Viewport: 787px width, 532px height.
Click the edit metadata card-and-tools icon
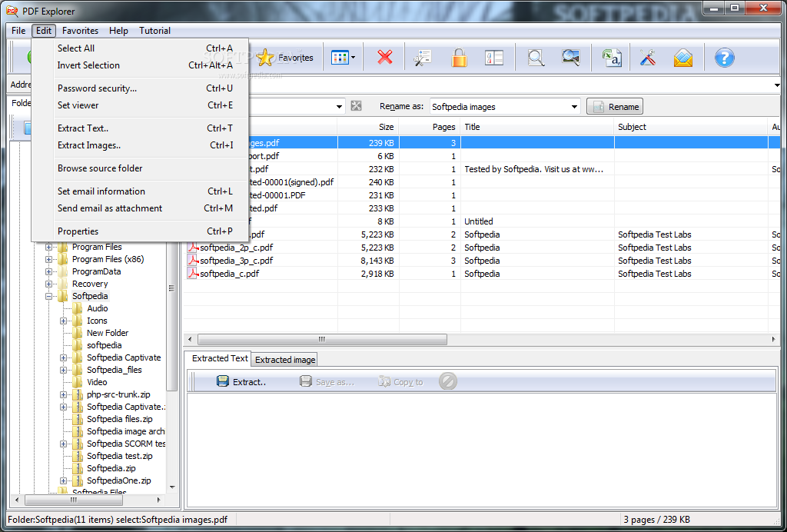point(423,58)
